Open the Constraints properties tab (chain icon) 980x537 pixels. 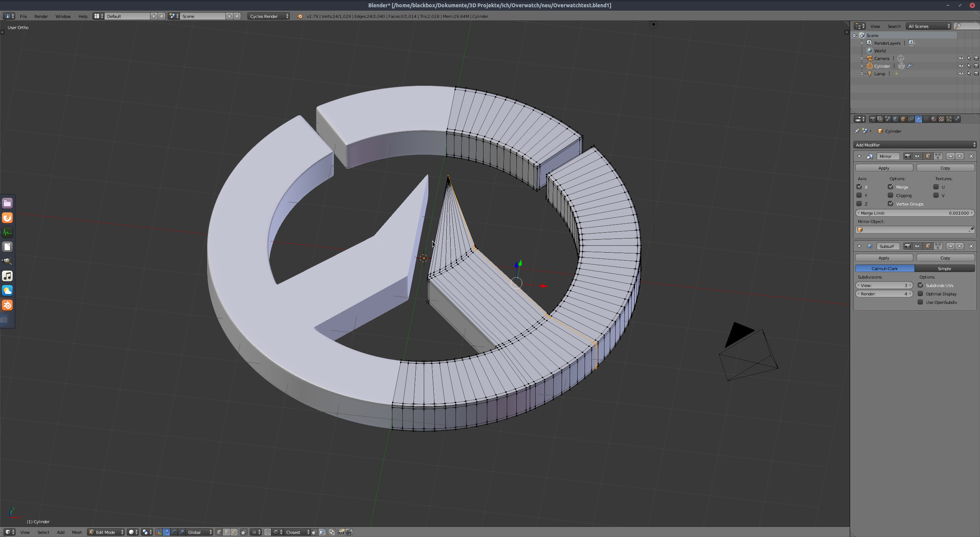tap(911, 119)
